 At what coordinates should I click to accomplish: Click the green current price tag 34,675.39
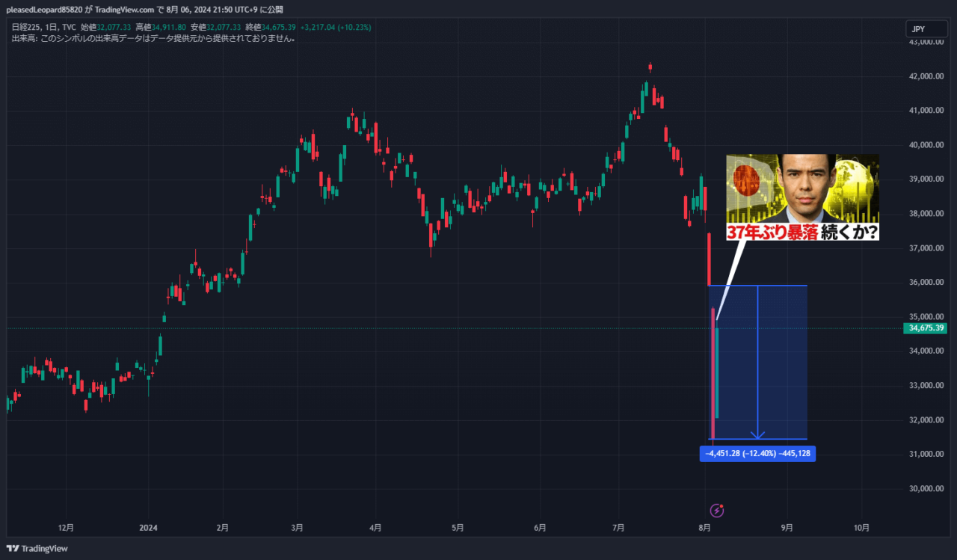[926, 327]
